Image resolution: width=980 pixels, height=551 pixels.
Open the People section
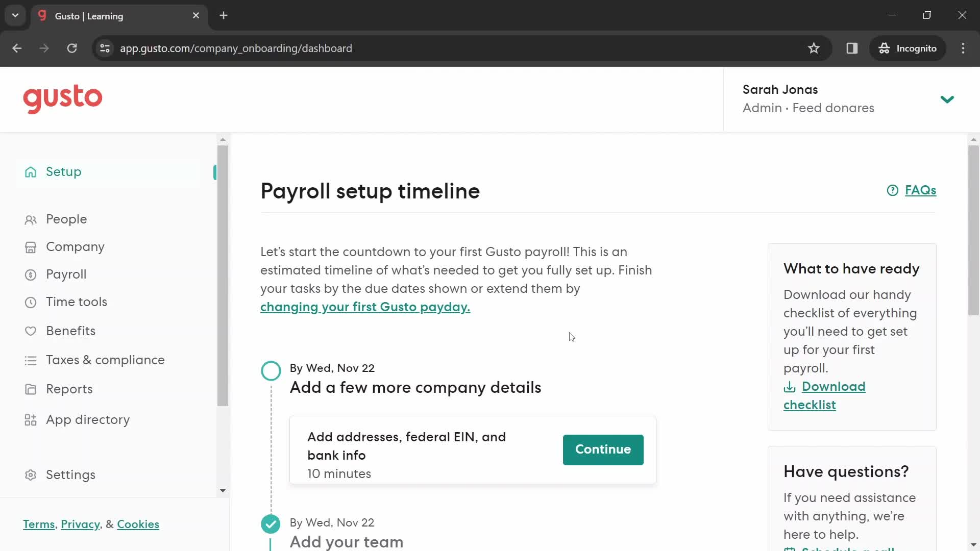66,219
